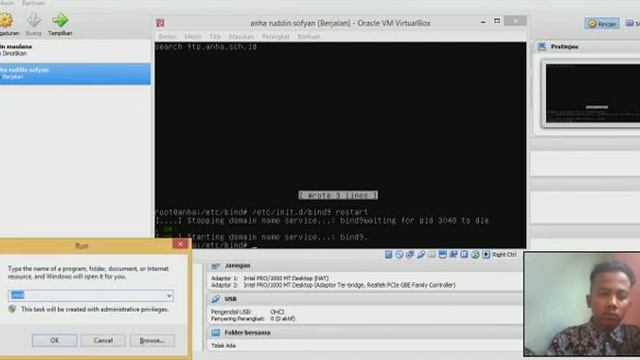Click the Tidak Ada text under Folder bersama
640x360 pixels.
(223, 346)
